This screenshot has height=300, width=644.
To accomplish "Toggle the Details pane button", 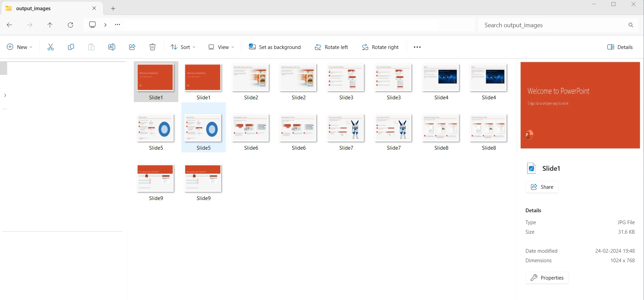I will 620,47.
